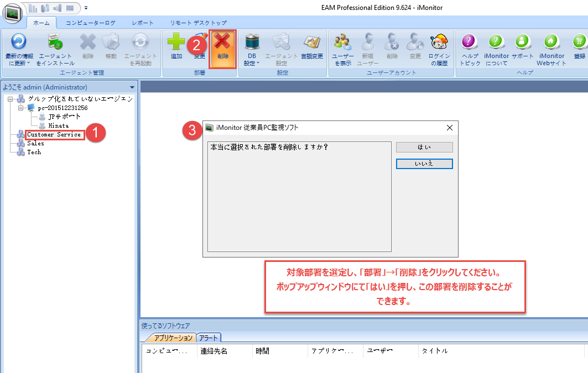This screenshot has height=373, width=588.
Task: Select computer pc-201512231256 in the tree
Action: (x=63, y=108)
